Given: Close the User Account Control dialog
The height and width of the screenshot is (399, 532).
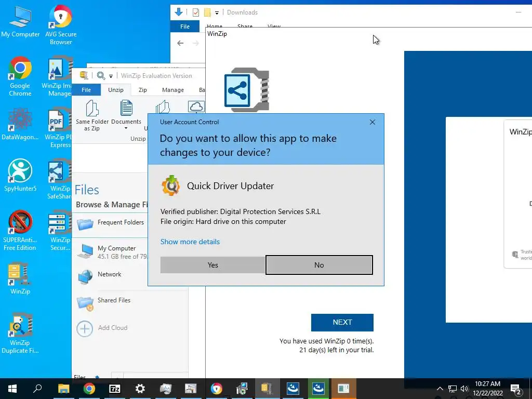Looking at the screenshot, I should [x=372, y=122].
